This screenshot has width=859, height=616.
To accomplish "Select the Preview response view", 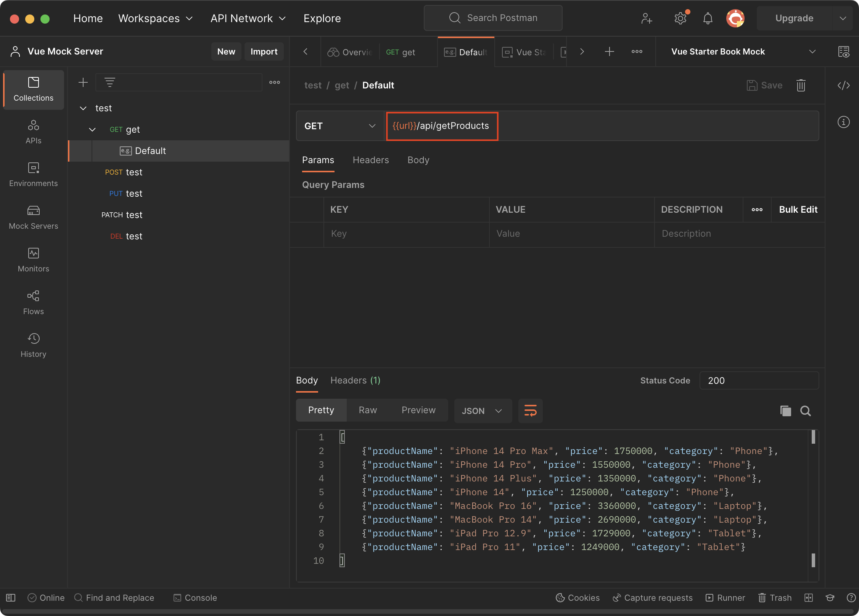I will pyautogui.click(x=418, y=410).
